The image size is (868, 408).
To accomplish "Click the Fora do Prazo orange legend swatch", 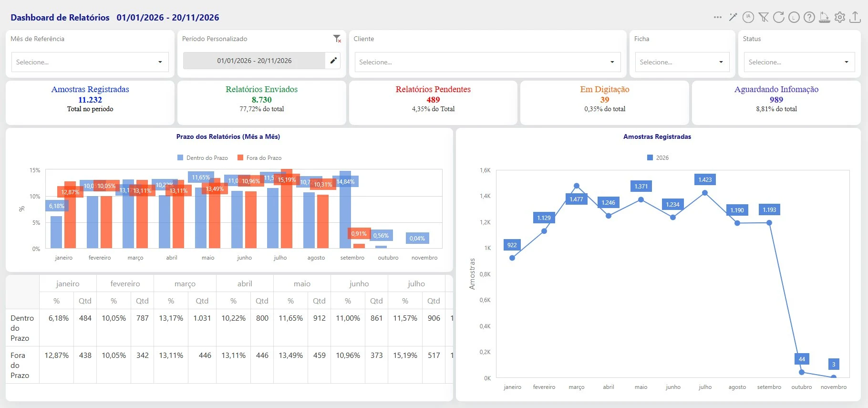I will (240, 158).
